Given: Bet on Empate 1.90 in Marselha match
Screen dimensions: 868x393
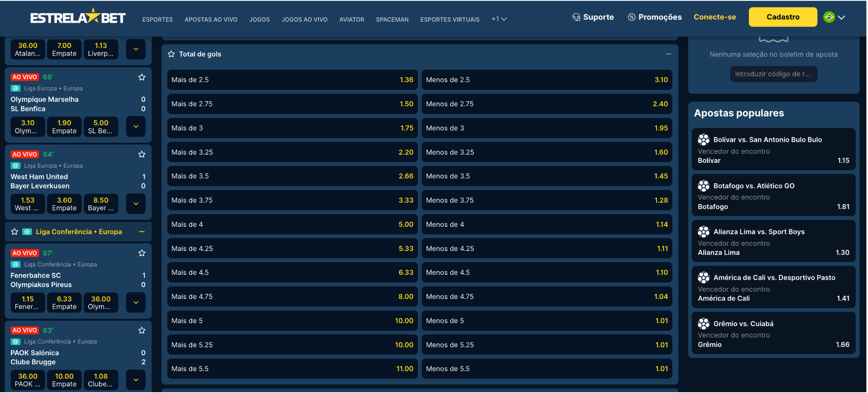Looking at the screenshot, I should coord(64,127).
